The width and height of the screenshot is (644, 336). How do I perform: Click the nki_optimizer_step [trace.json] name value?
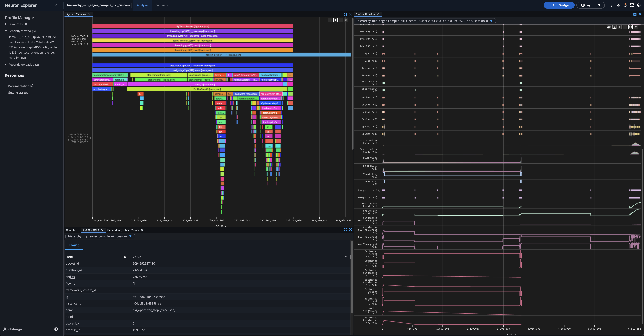click(x=154, y=310)
